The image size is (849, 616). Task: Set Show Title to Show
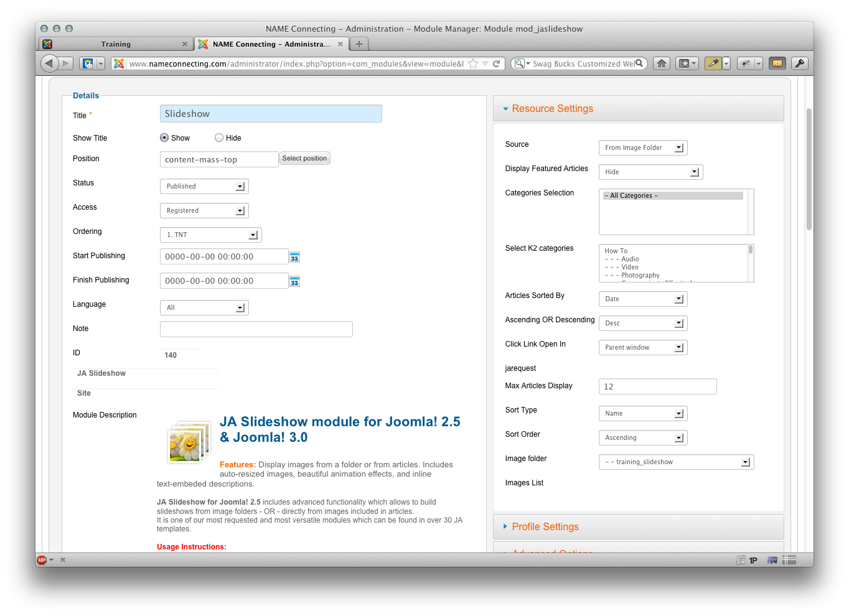[x=164, y=138]
